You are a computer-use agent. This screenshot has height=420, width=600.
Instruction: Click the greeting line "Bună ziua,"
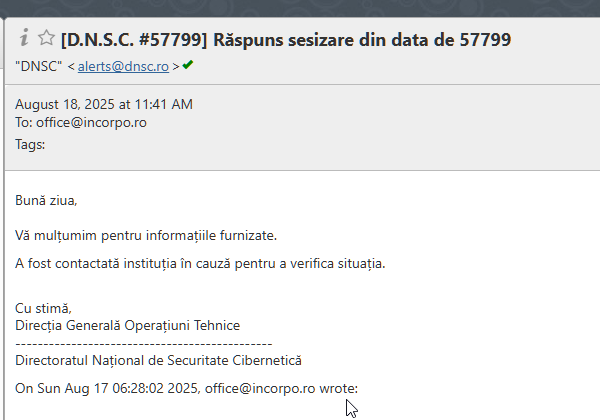[x=46, y=200]
